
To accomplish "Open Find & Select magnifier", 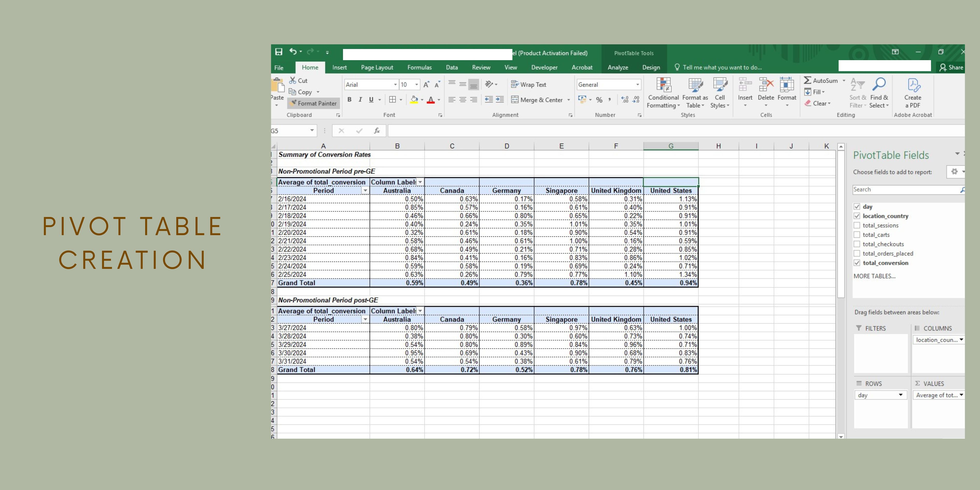I will 879,93.
